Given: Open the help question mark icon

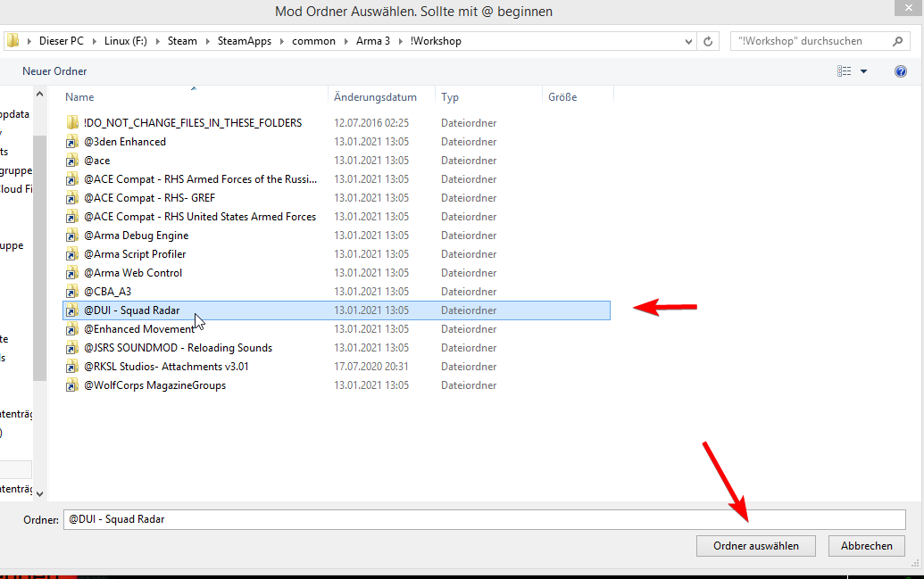Looking at the screenshot, I should click(x=901, y=71).
